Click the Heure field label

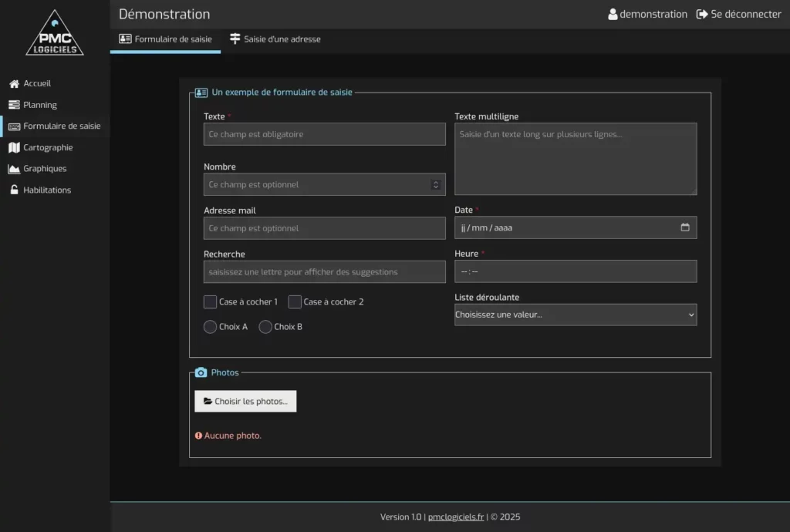click(x=466, y=254)
